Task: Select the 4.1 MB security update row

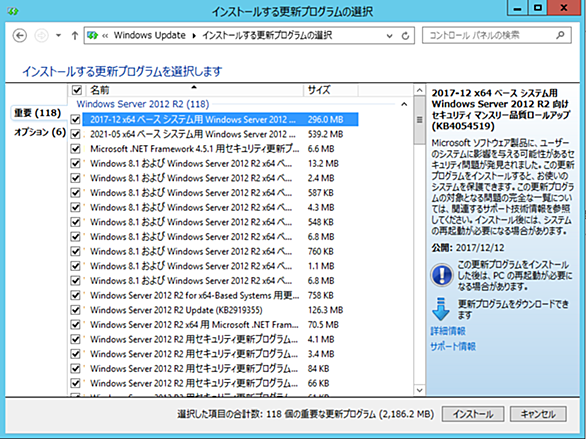Action: [x=220, y=339]
